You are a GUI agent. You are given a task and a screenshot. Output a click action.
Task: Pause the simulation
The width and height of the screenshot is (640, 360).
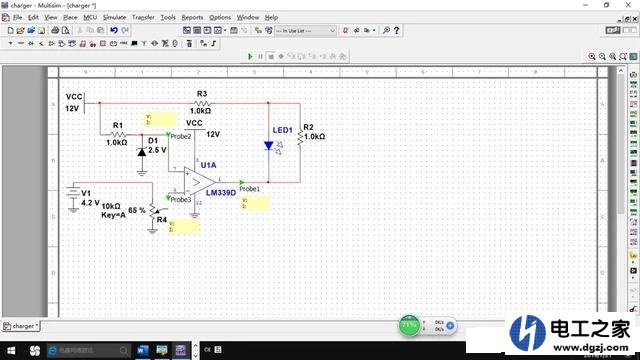[260, 57]
